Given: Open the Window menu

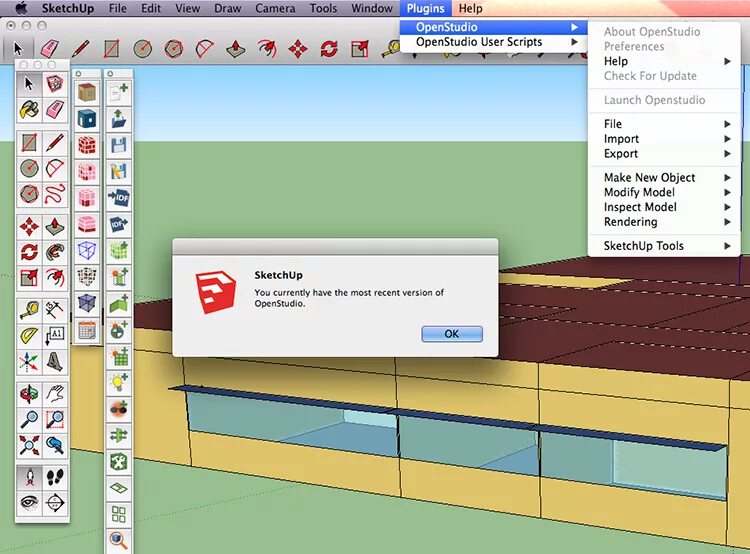Looking at the screenshot, I should [x=372, y=8].
